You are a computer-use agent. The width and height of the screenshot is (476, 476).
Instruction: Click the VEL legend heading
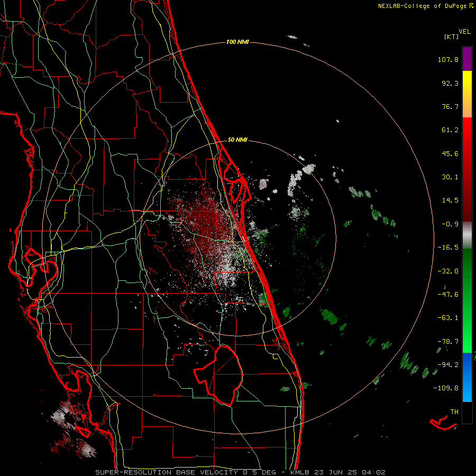465,32
